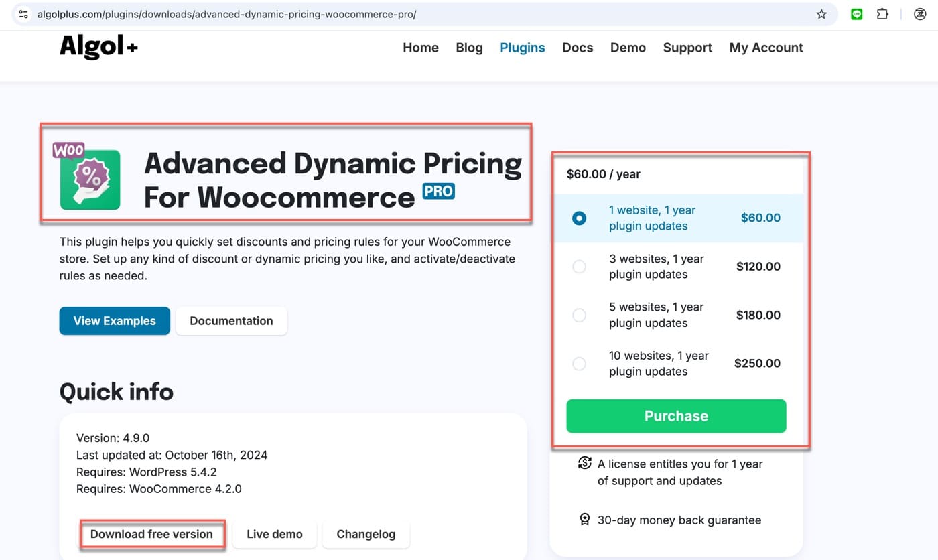938x560 pixels.
Task: Click the Woo discount plugin icon
Action: tap(87, 177)
